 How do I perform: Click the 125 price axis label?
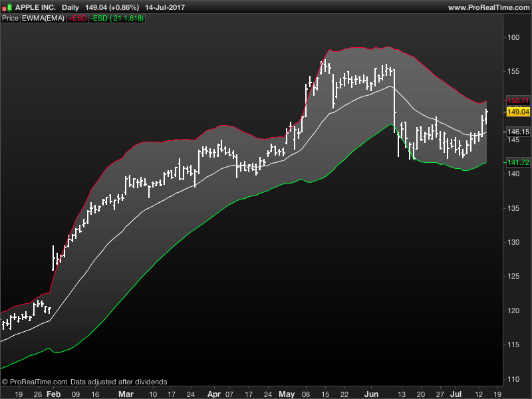click(x=513, y=276)
